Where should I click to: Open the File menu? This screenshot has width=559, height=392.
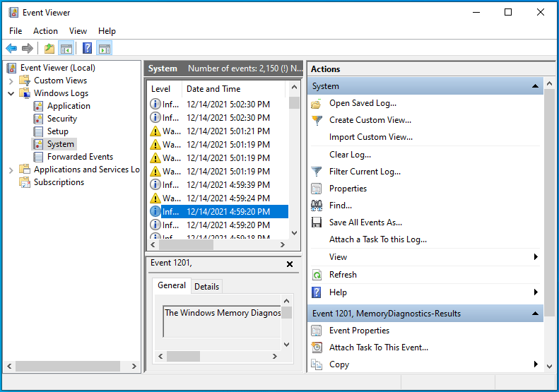16,31
